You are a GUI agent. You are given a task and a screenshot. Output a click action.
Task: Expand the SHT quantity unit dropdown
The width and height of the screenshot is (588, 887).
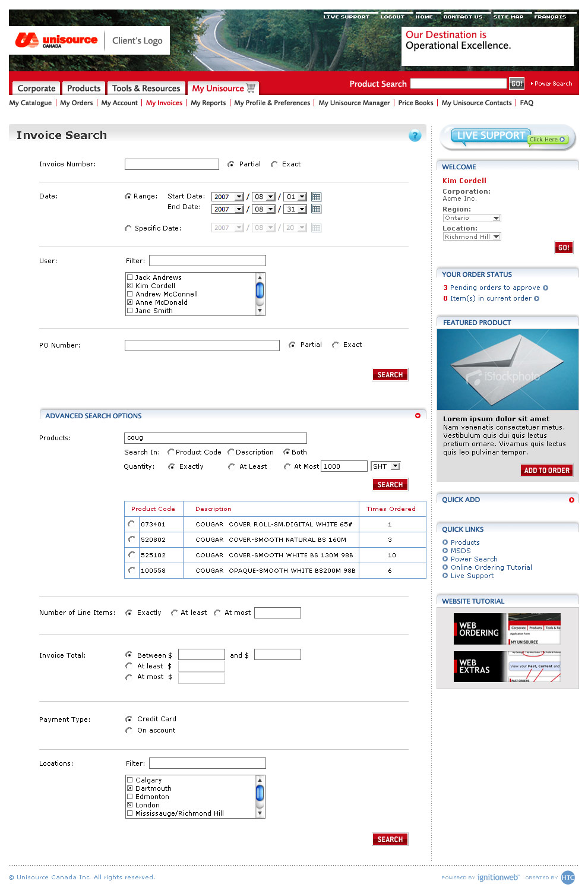(x=396, y=466)
